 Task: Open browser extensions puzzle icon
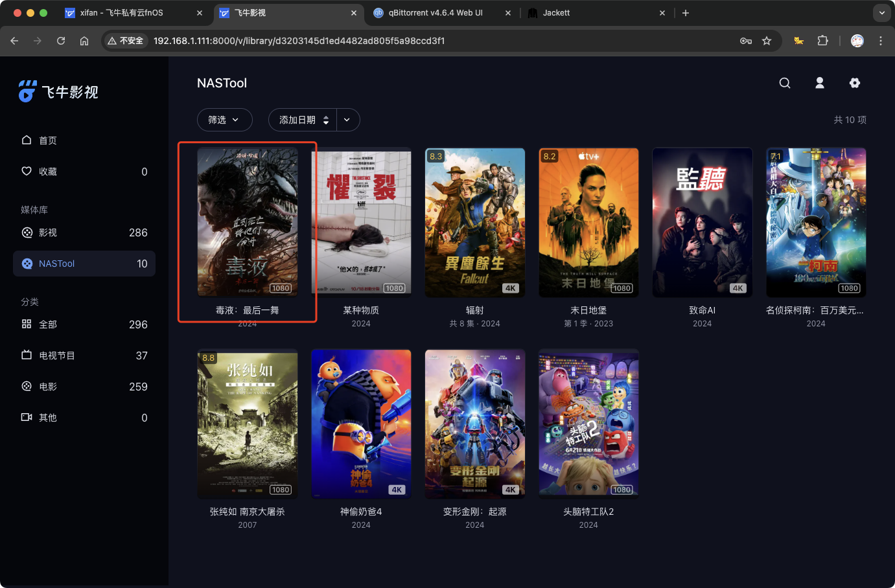click(x=822, y=41)
